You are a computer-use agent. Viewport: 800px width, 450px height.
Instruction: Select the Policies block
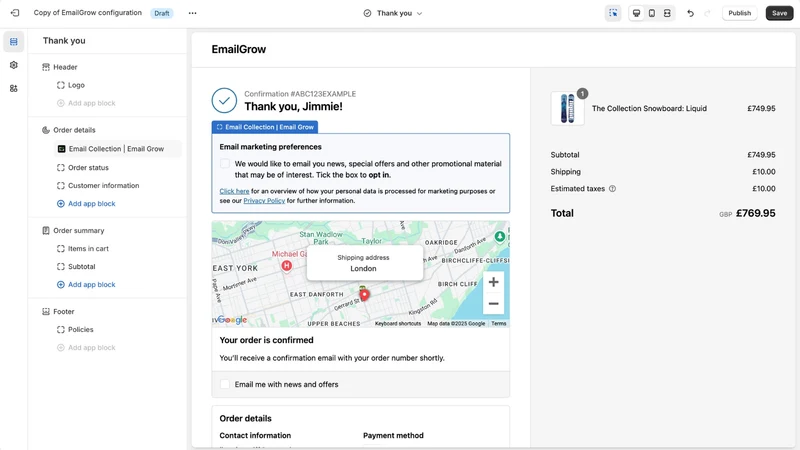click(81, 330)
